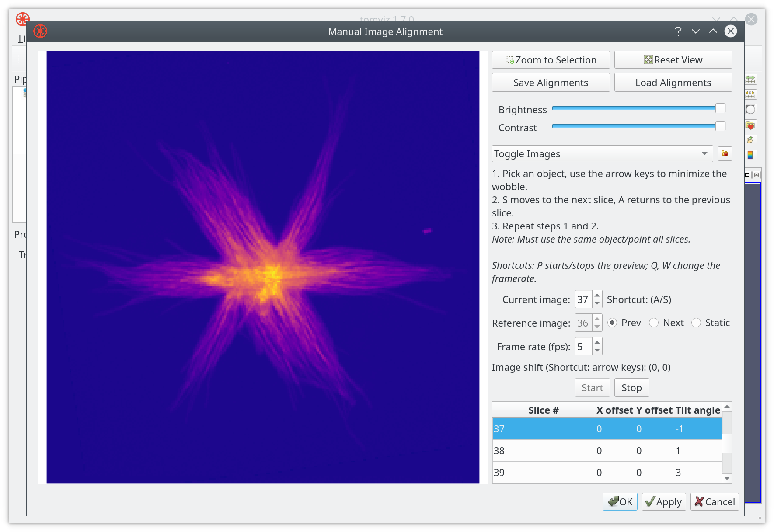Click Save Alignments button
Viewport: 774px width, 532px height.
click(551, 83)
